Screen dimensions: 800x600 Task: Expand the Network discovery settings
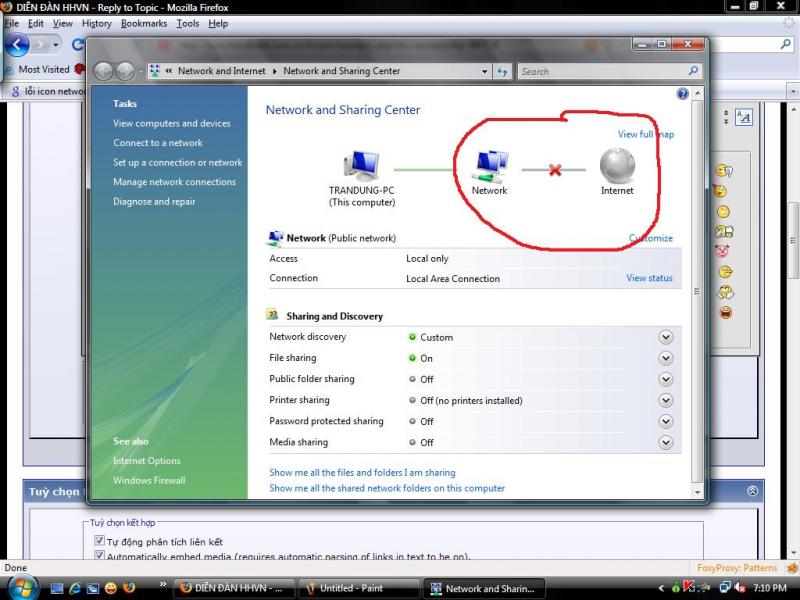pos(666,337)
